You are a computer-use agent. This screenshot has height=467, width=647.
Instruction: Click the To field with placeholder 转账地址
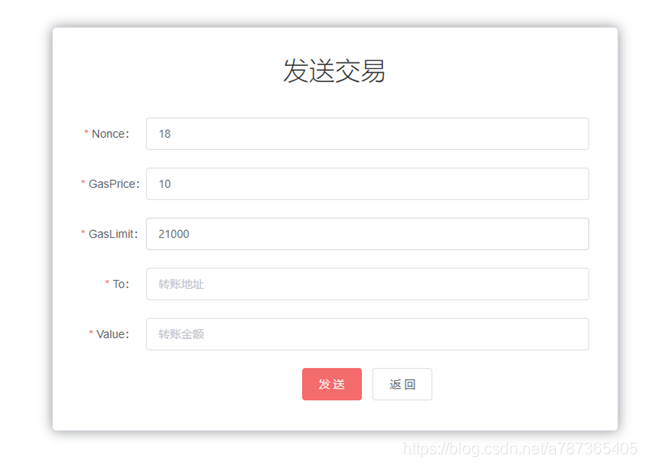pyautogui.click(x=367, y=284)
